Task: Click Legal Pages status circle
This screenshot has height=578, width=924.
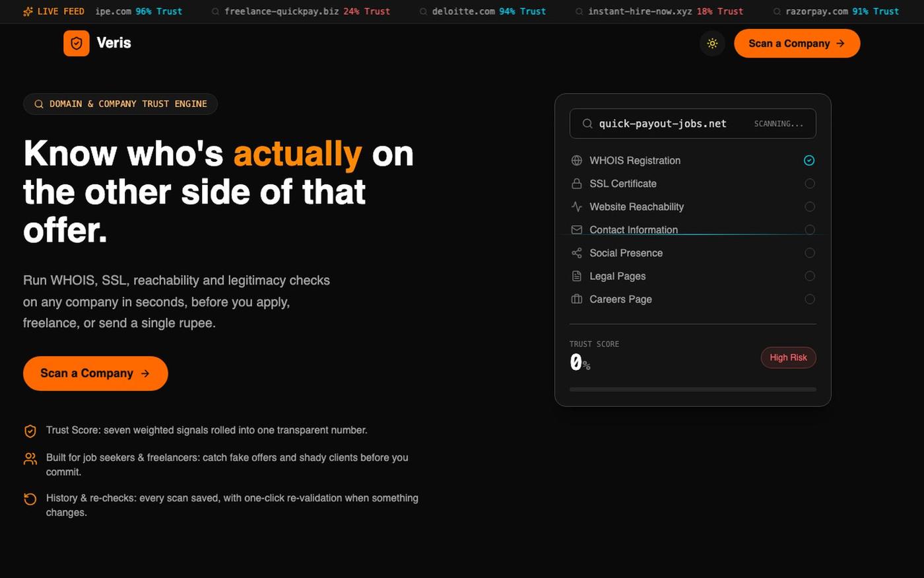Action: (x=810, y=276)
